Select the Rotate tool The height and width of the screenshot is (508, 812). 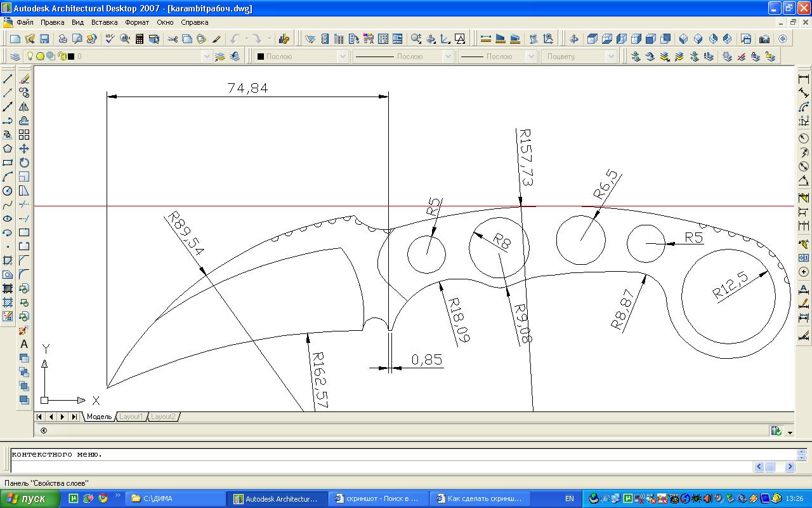[24, 163]
